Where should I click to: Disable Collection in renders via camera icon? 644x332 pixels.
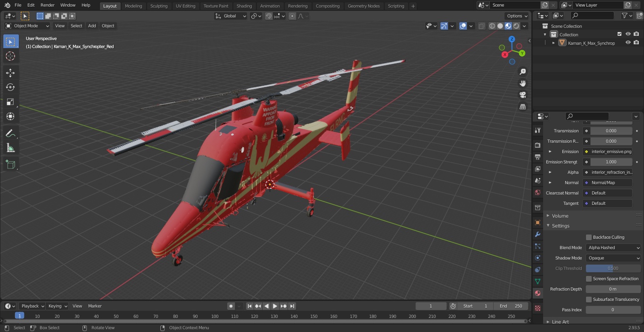(636, 34)
